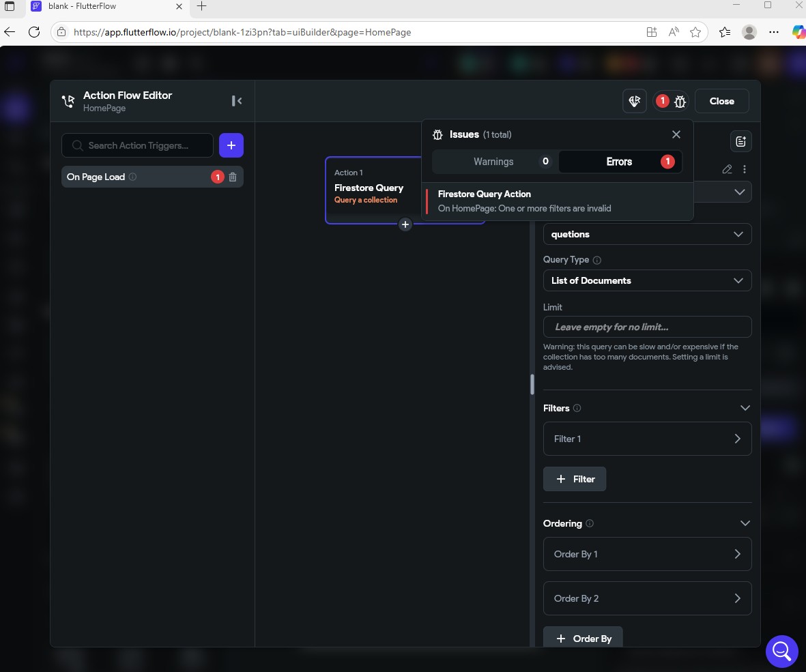Refresh the browser page

pyautogui.click(x=34, y=32)
